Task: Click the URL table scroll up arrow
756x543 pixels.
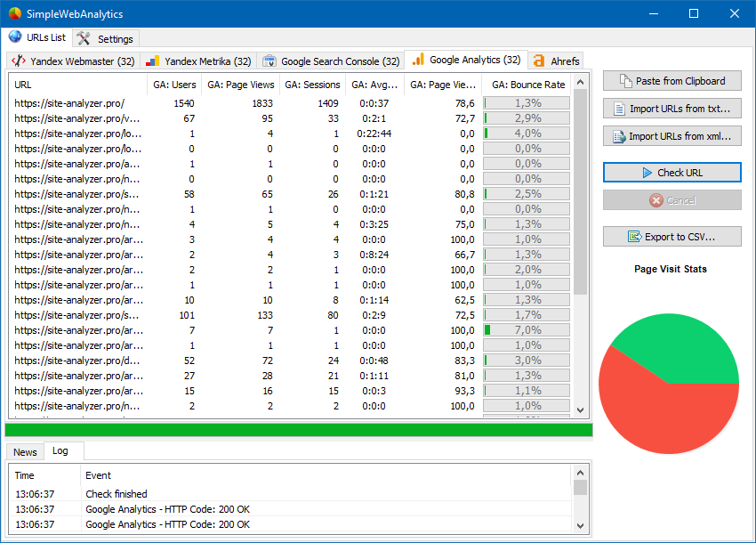Action: pos(581,82)
